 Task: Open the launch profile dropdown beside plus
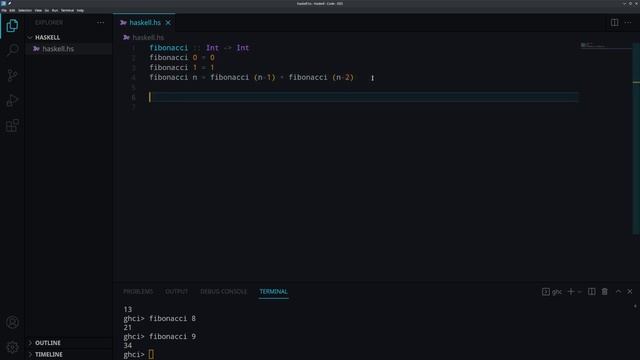[579, 292]
